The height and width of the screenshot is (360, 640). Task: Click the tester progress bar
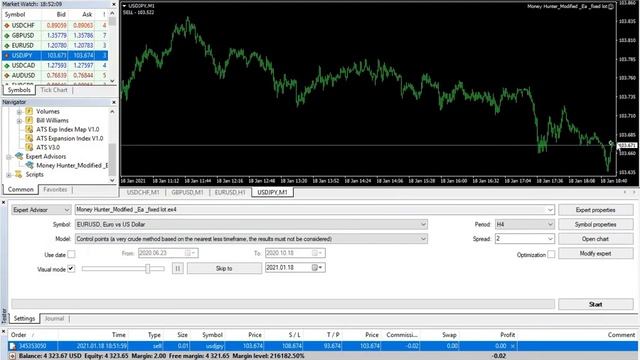283,304
